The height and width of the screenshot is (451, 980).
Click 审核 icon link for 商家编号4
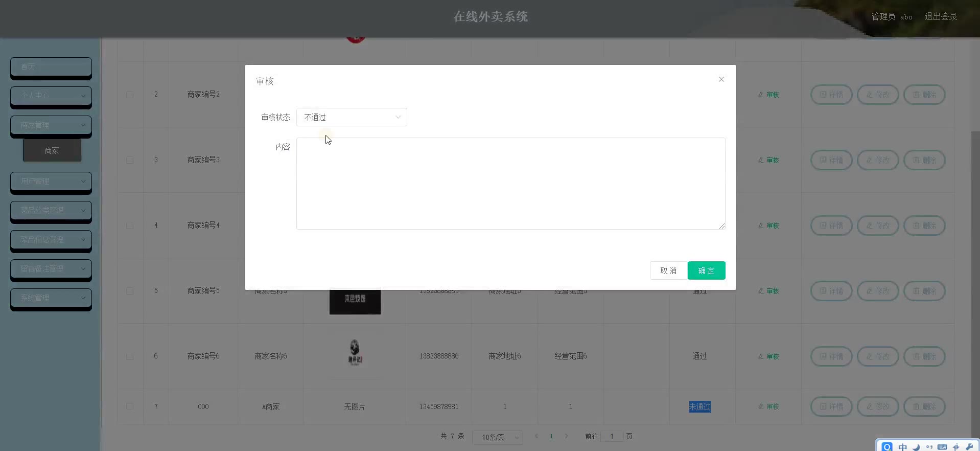coord(768,225)
